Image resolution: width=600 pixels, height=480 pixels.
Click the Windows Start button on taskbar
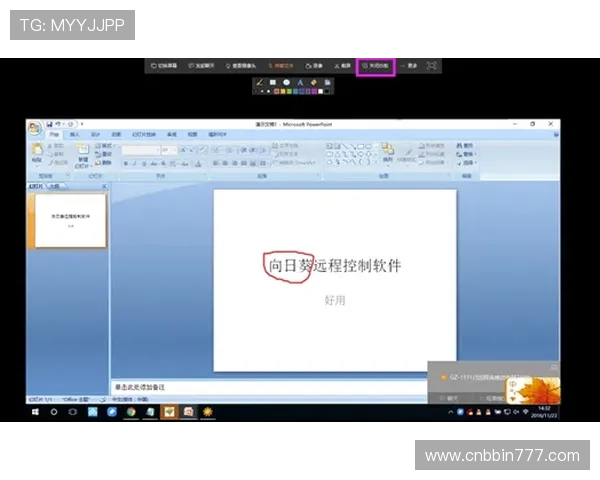35,412
